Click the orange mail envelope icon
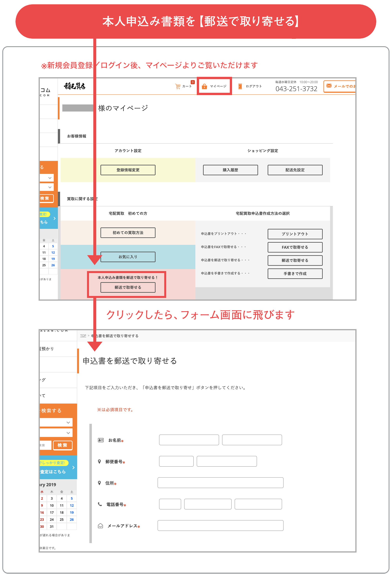The image size is (392, 588). click(329, 86)
